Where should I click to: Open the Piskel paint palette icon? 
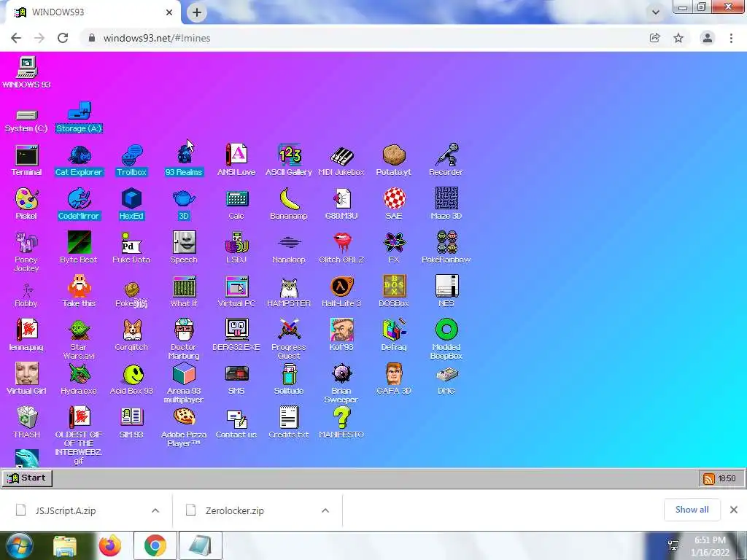click(x=27, y=199)
